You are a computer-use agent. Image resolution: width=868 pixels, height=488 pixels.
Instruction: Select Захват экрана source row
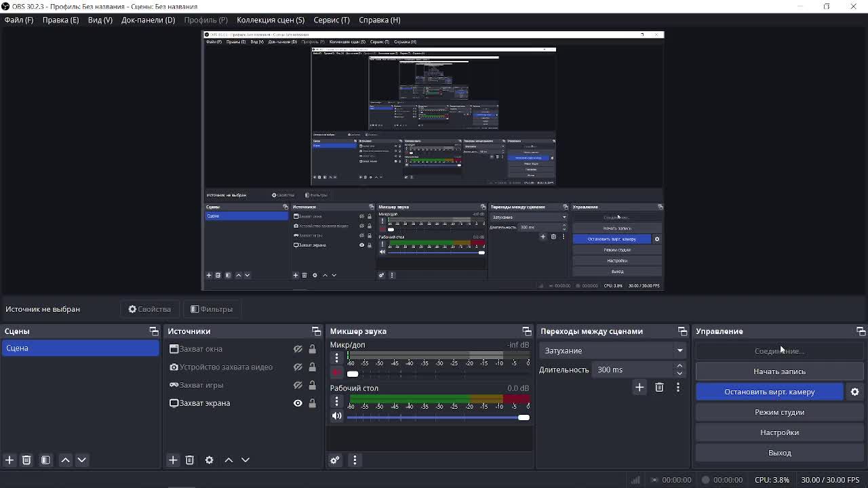click(243, 403)
